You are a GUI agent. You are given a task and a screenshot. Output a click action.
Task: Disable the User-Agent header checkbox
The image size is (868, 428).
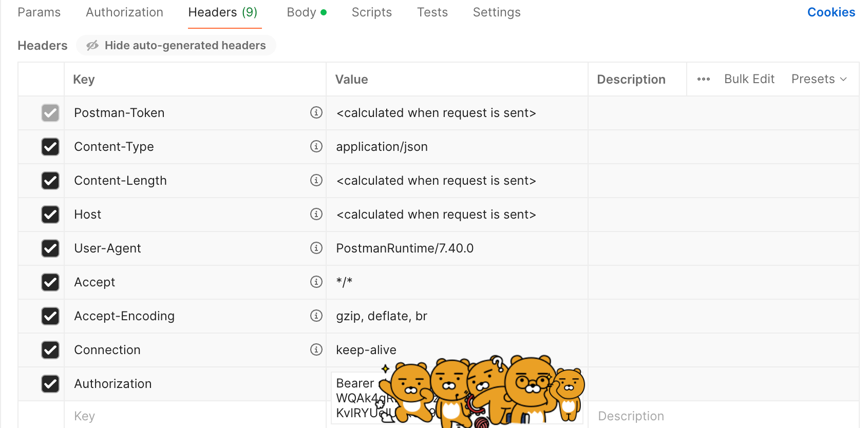tap(50, 248)
